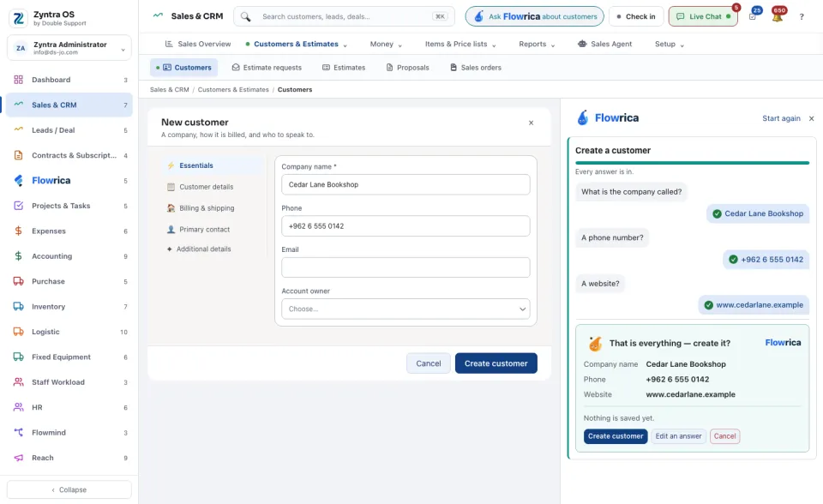Click the help question mark icon

click(802, 17)
